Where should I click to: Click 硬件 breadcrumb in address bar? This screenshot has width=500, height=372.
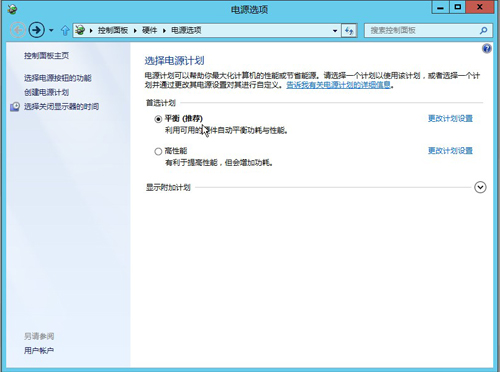click(x=149, y=30)
